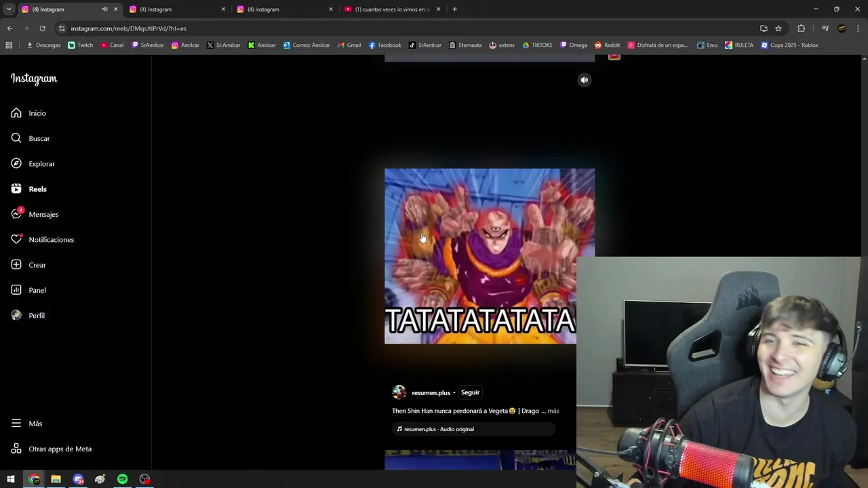Click resumen.plus profile avatar
The height and width of the screenshot is (488, 868).
399,392
